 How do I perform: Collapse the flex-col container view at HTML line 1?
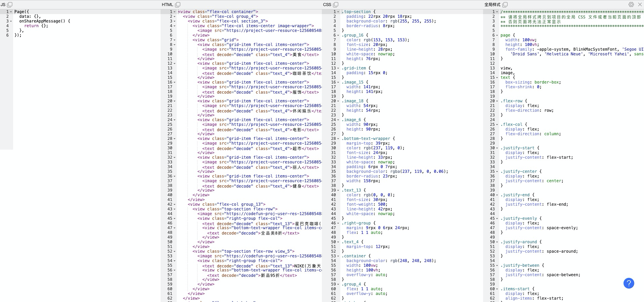point(175,12)
